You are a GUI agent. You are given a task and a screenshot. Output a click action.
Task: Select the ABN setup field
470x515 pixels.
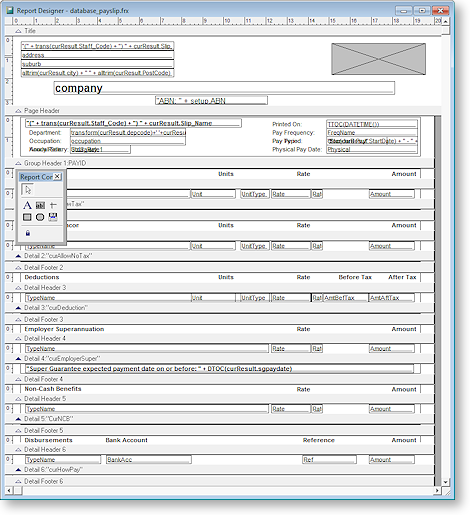[x=211, y=100]
